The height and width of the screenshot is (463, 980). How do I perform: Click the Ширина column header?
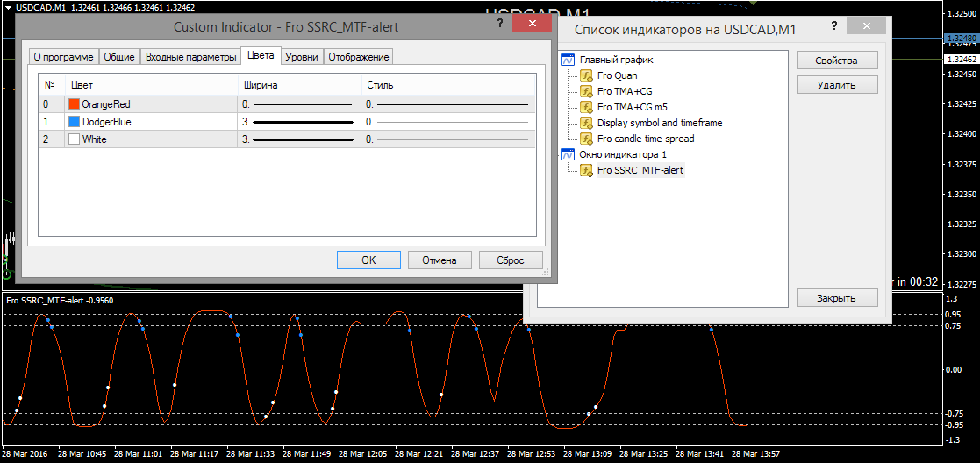(x=299, y=84)
